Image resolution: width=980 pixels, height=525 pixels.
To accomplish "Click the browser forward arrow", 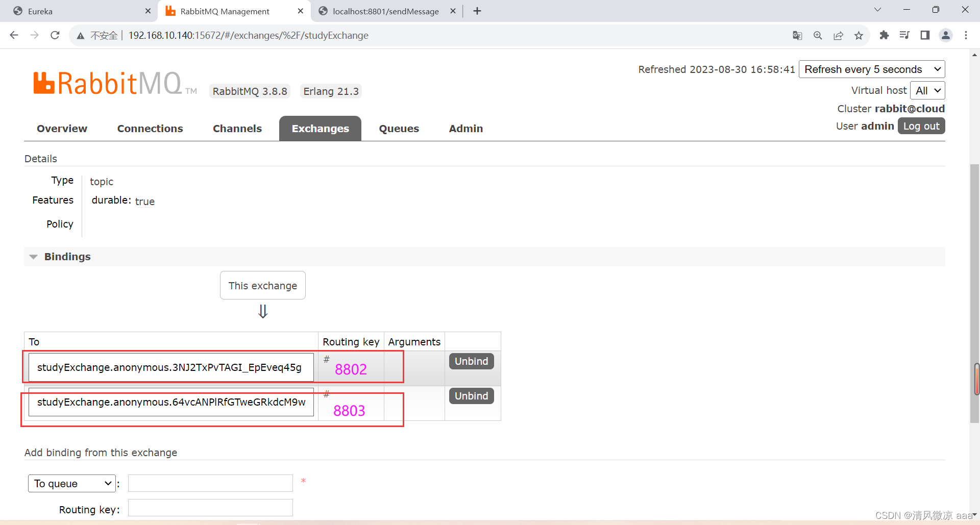I will point(34,35).
